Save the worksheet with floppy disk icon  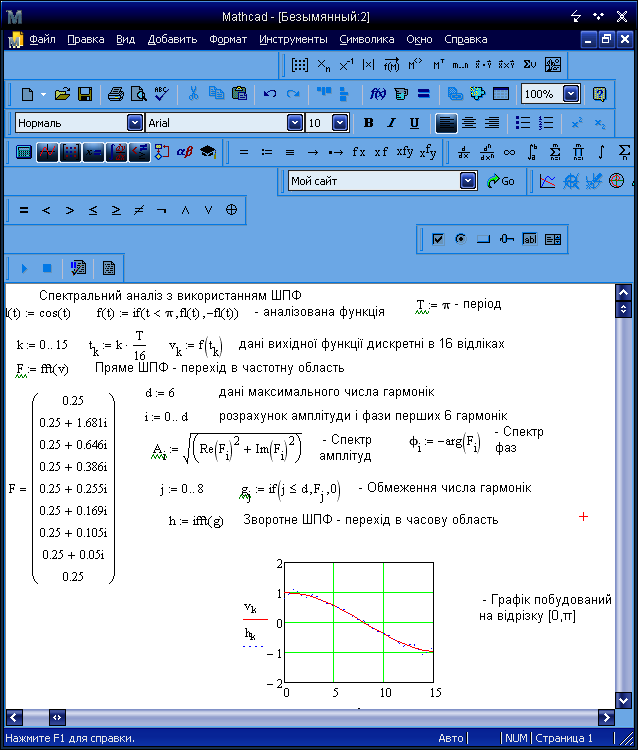click(x=85, y=94)
